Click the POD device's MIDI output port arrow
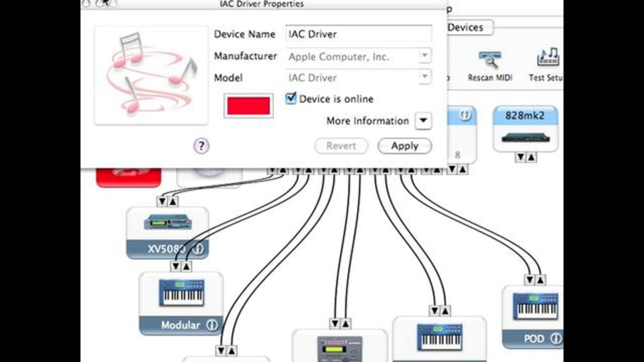 [540, 280]
